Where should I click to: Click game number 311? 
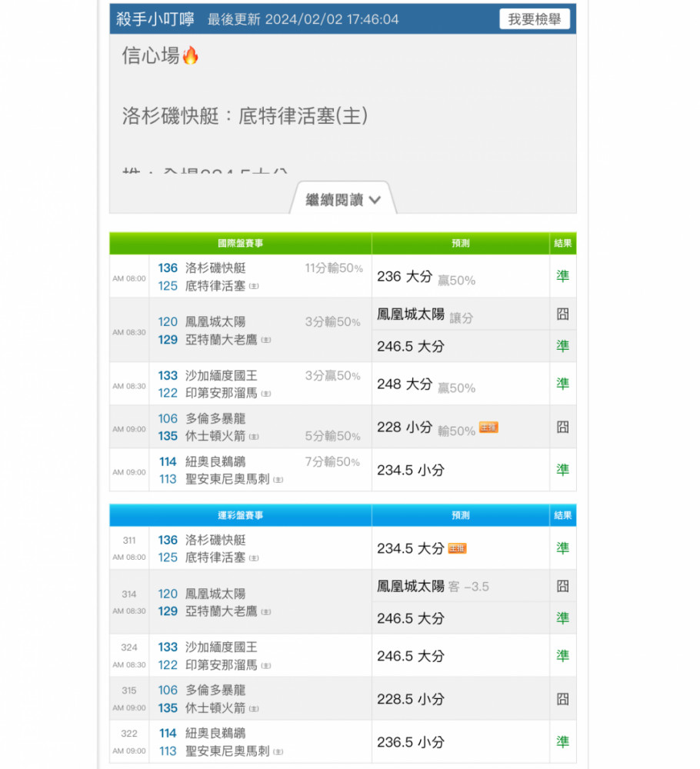pos(129,541)
